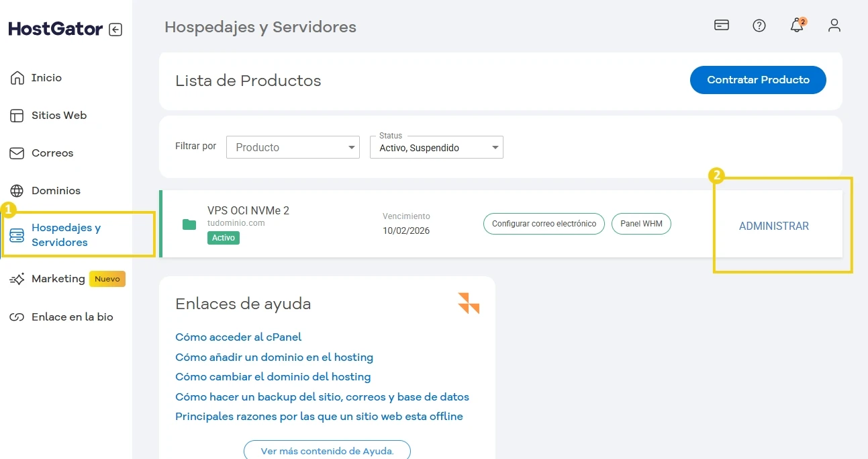Click the Contratar Producto button

pos(758,79)
